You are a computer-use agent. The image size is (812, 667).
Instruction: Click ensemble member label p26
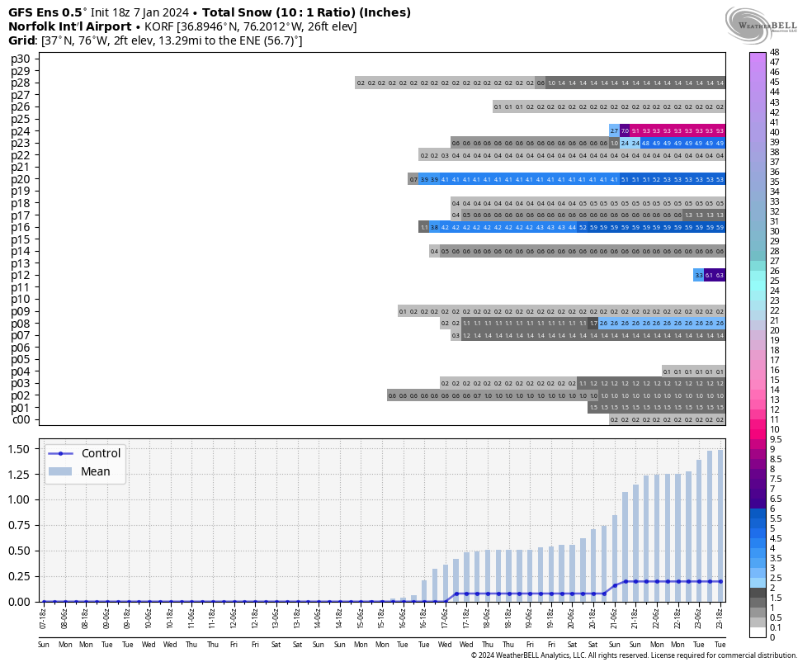21,107
